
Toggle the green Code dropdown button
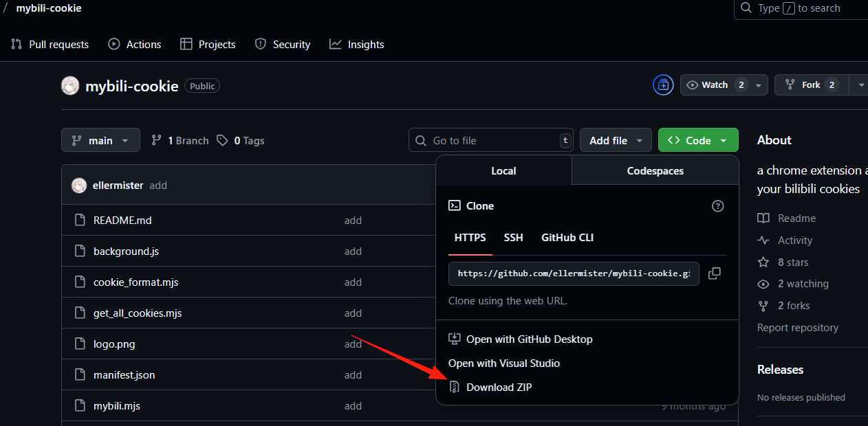[x=698, y=140]
